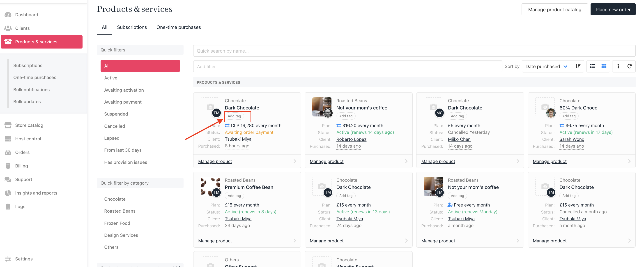Switch to list view layout
This screenshot has height=267, width=644.
[592, 66]
